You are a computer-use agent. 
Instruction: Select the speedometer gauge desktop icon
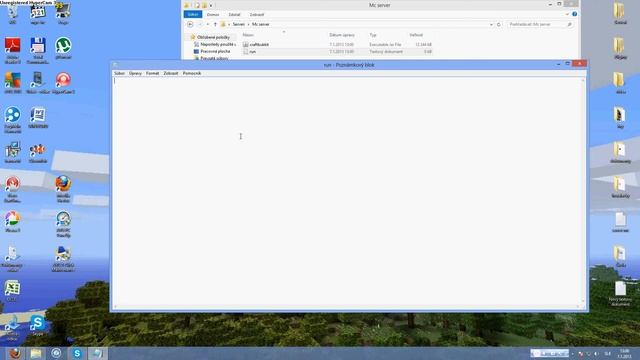coord(63,224)
